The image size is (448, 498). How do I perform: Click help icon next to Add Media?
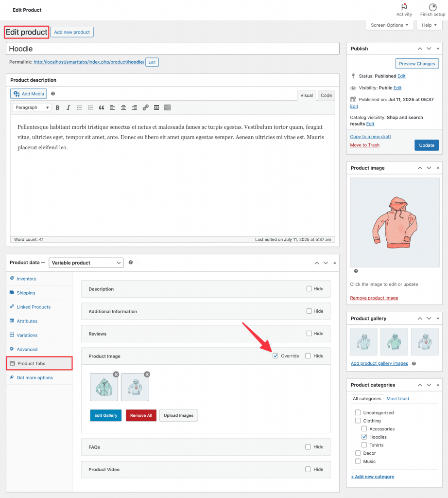pos(53,94)
